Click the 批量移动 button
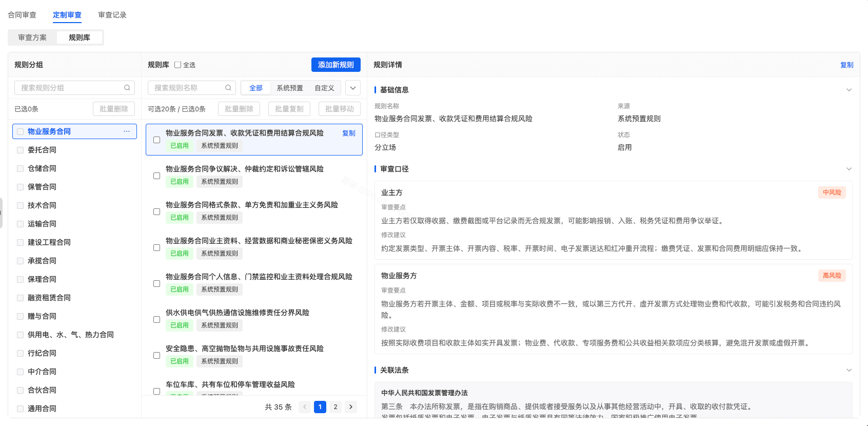This screenshot has height=426, width=868. (340, 109)
